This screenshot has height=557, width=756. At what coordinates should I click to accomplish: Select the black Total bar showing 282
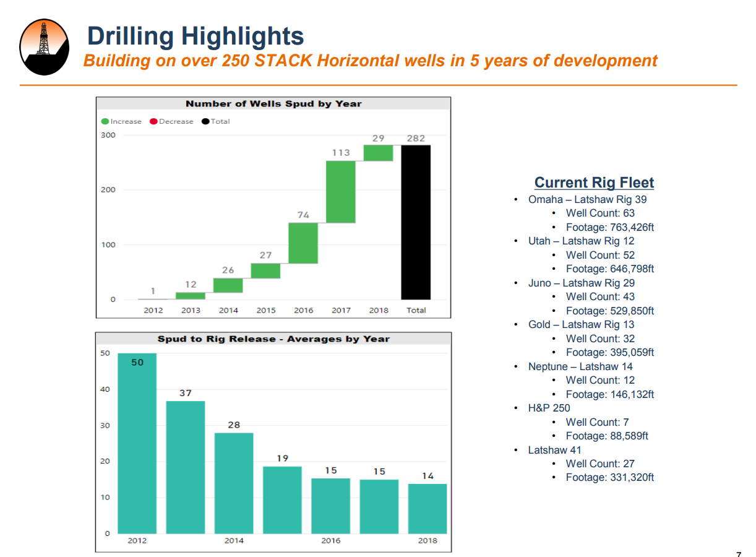click(x=416, y=222)
